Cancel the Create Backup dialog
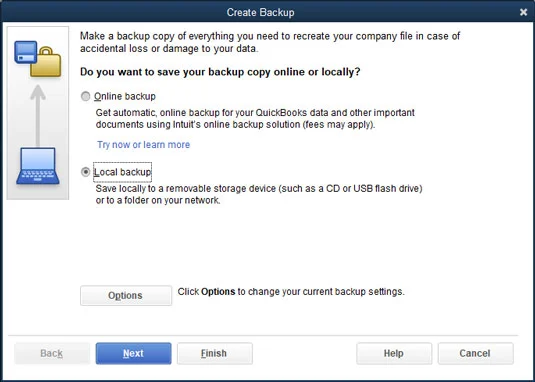 (476, 353)
